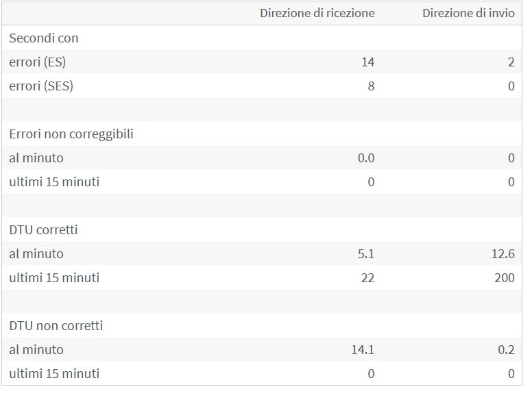This screenshot has height=402, width=532.
Task: Select DTU corretti al minuto value 12.6
Action: coord(503,254)
